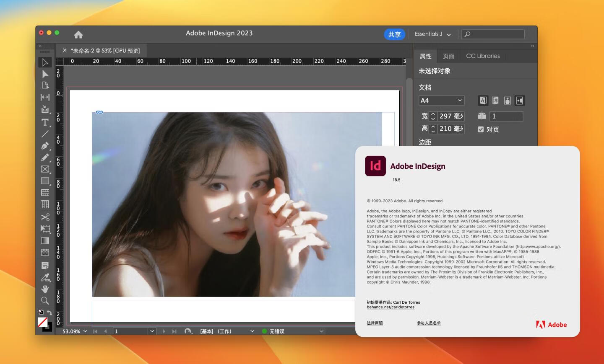This screenshot has height=364, width=604.
Task: Open the page number dropdown in status bar
Action: pos(152,331)
